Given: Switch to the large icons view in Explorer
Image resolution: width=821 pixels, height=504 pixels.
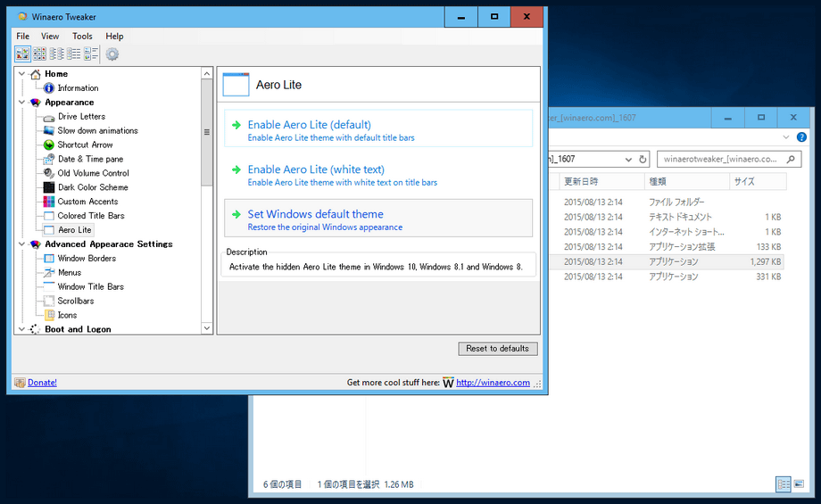Looking at the screenshot, I should pos(799,484).
